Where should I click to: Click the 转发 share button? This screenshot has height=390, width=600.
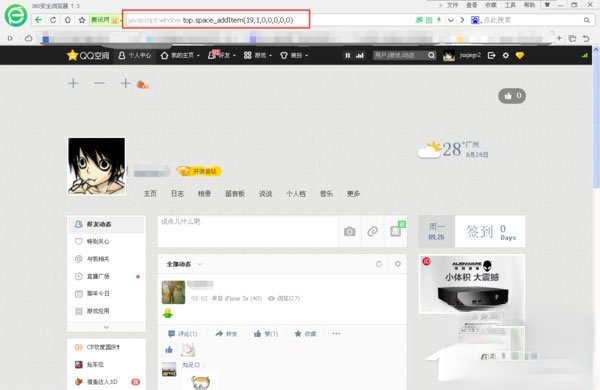[x=227, y=334]
